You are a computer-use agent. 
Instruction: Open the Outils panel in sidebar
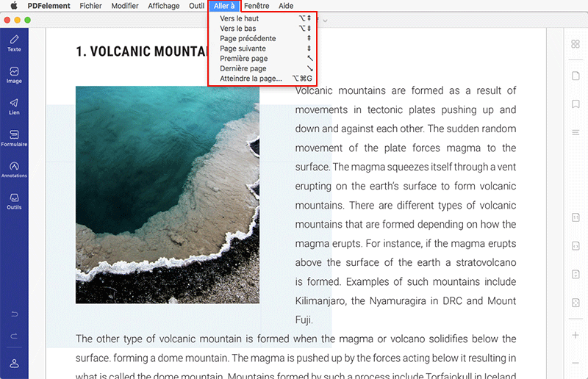click(x=14, y=201)
